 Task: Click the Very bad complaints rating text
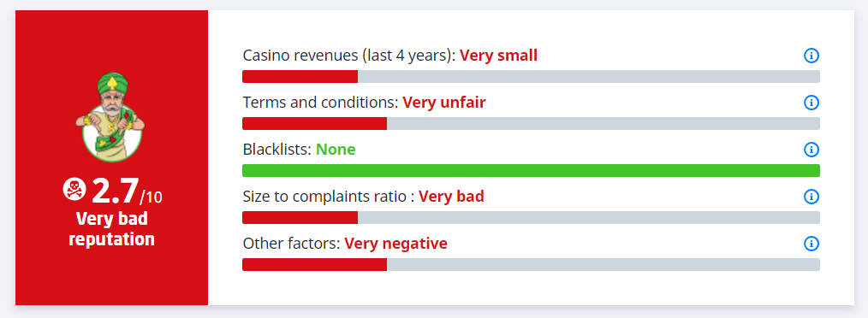(x=451, y=197)
